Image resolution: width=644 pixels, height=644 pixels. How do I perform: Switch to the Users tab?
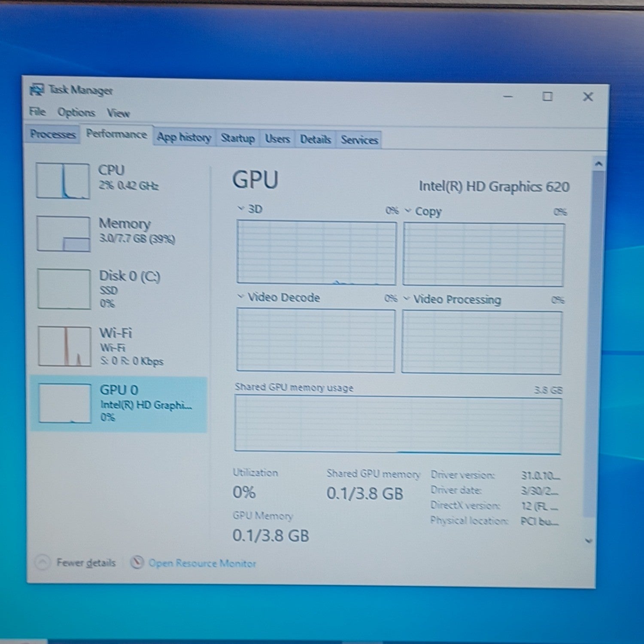click(x=277, y=139)
